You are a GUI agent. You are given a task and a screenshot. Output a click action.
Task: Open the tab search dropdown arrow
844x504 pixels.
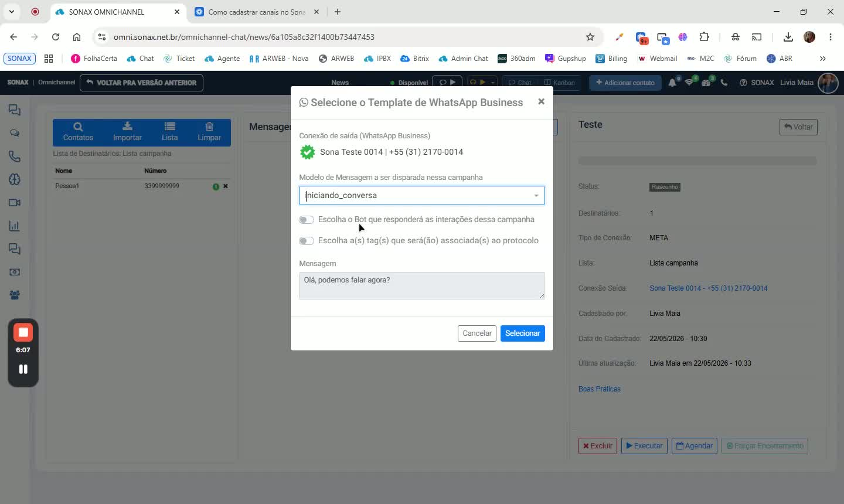pos(12,12)
